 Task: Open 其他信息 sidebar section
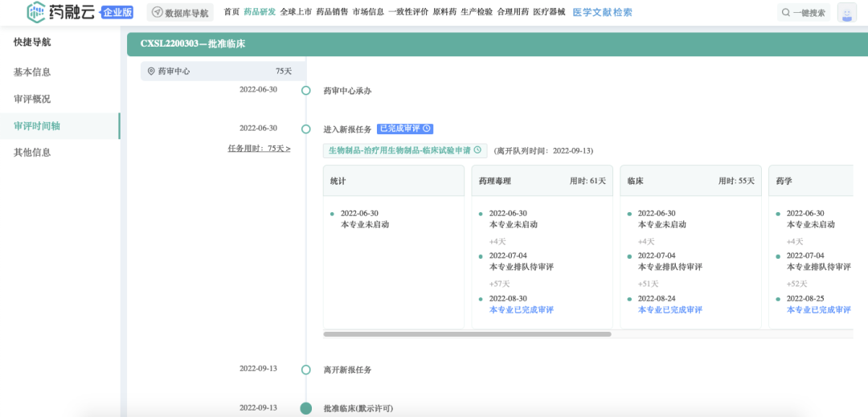[x=32, y=153]
